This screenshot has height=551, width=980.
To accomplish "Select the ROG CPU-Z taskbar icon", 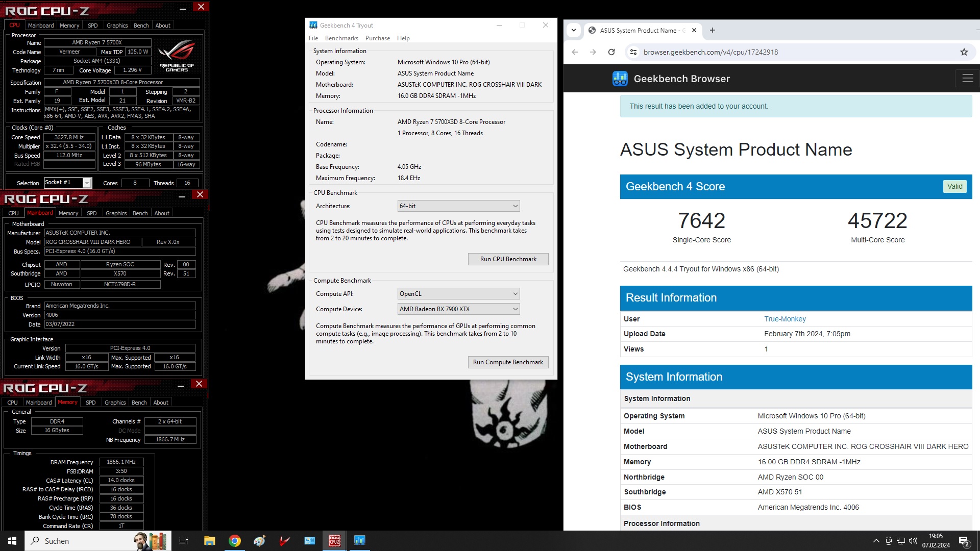I will click(x=335, y=541).
